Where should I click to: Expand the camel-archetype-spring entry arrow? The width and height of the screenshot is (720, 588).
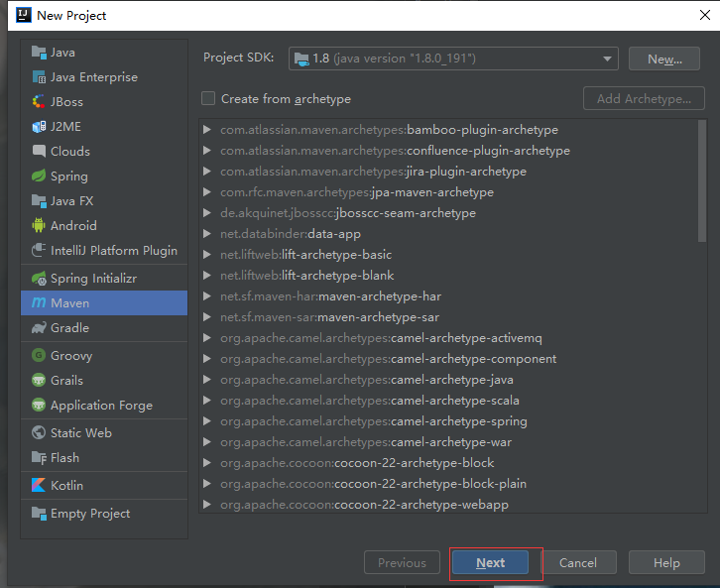[207, 421]
